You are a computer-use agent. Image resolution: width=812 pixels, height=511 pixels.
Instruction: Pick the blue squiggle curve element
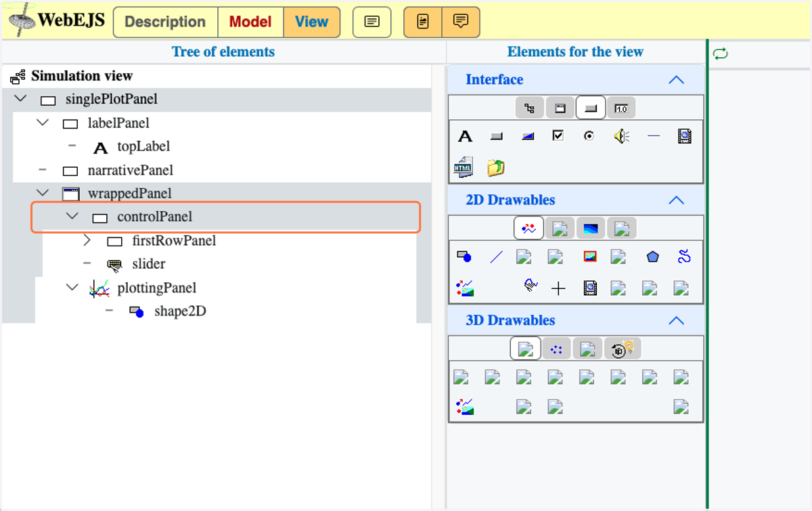(x=684, y=257)
